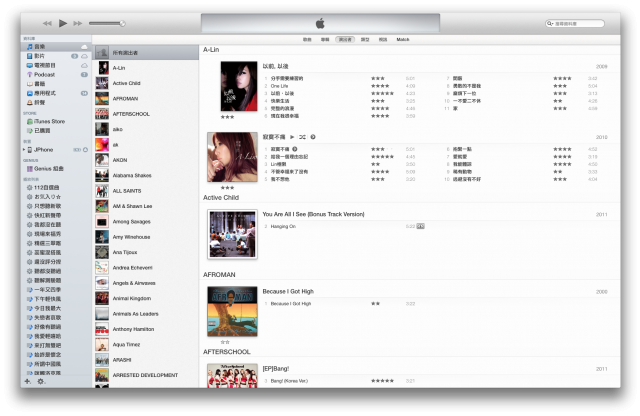Click the arrow icon beside the shuffle icon

pos(313,137)
